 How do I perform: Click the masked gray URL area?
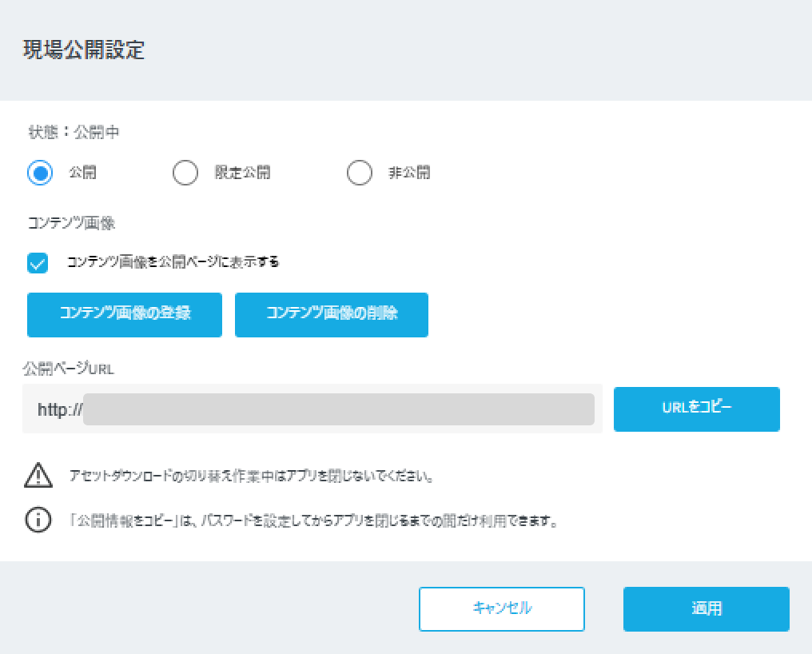click(338, 409)
